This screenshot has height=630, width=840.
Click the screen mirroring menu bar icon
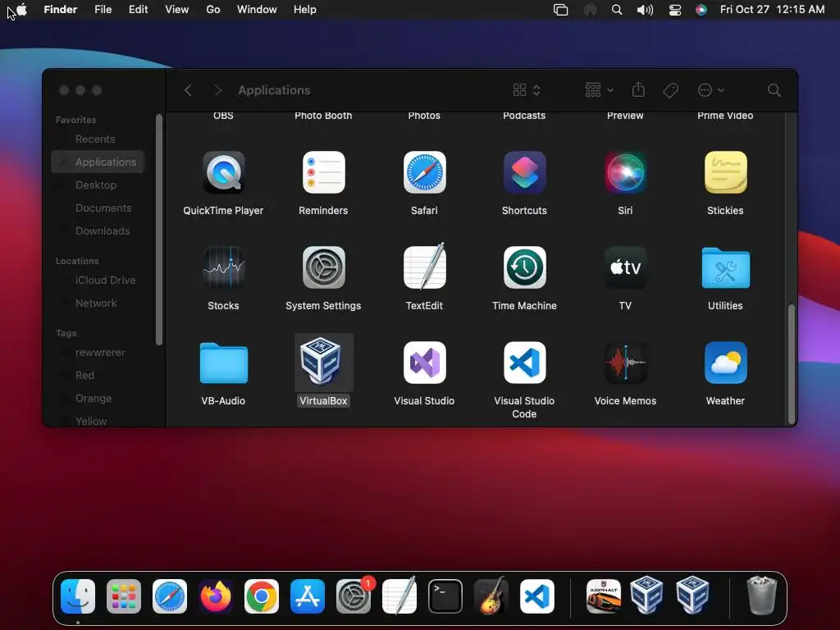pyautogui.click(x=560, y=10)
